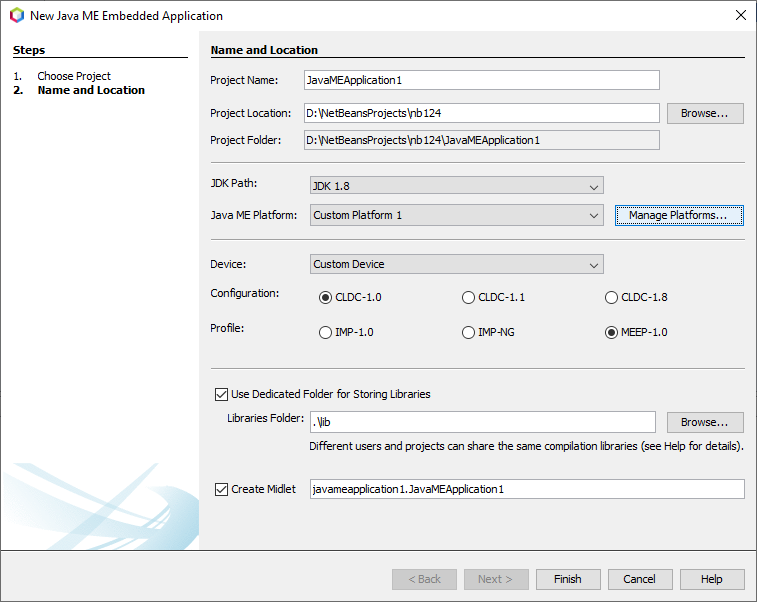
Task: Click the Steps heading
Action: pyautogui.click(x=29, y=50)
